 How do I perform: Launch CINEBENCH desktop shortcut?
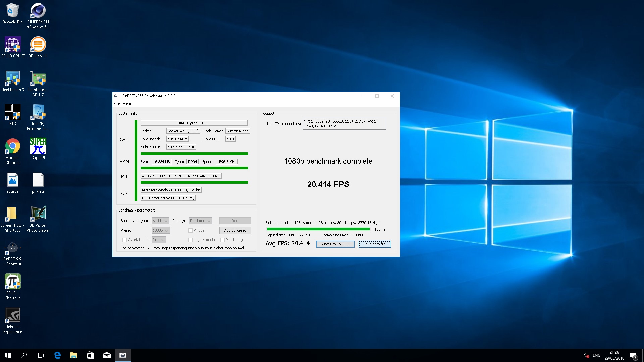click(38, 16)
